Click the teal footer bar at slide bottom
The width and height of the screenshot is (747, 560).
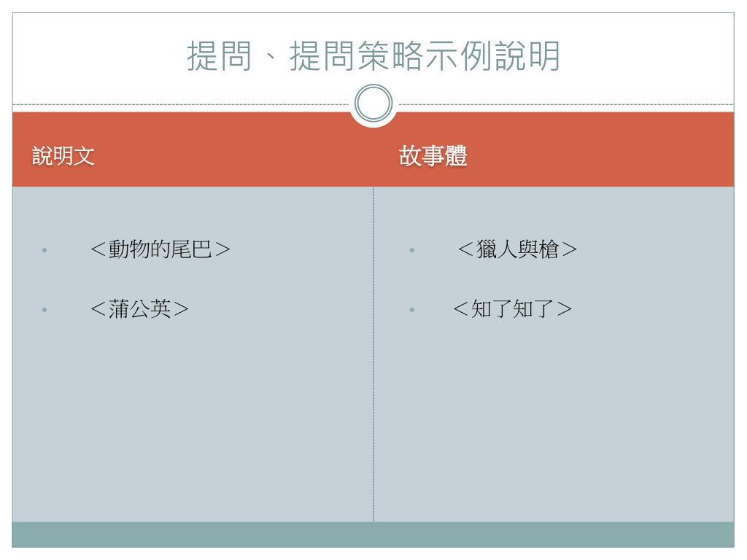(x=373, y=534)
